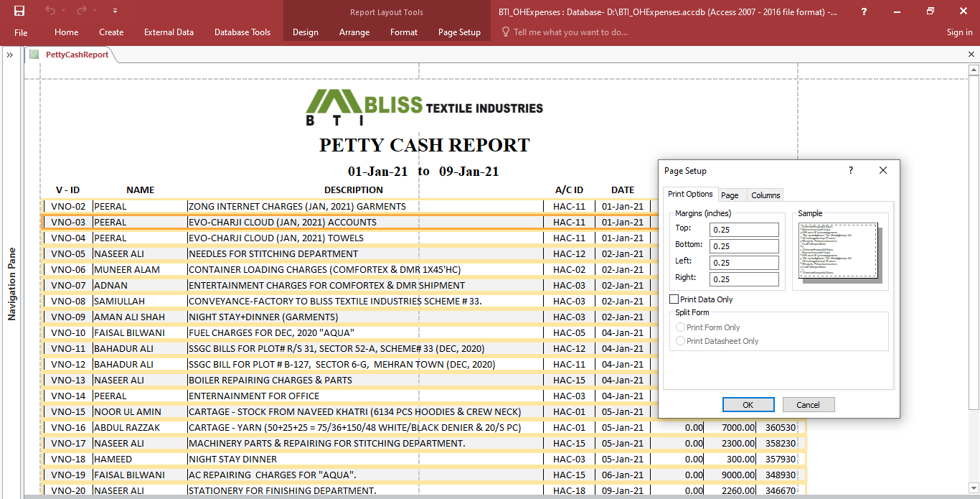Close the PettyCashReport document with X
Screen dimensions: 980x499
tap(971, 55)
